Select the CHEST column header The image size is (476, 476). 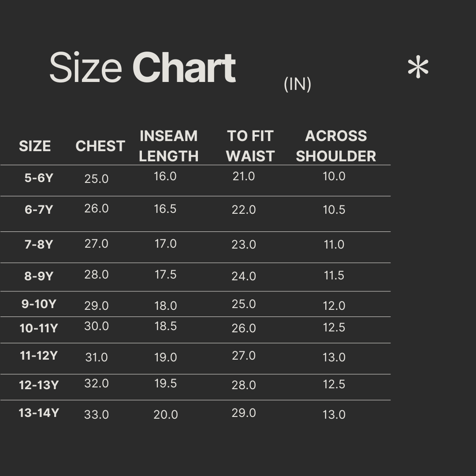point(100,146)
